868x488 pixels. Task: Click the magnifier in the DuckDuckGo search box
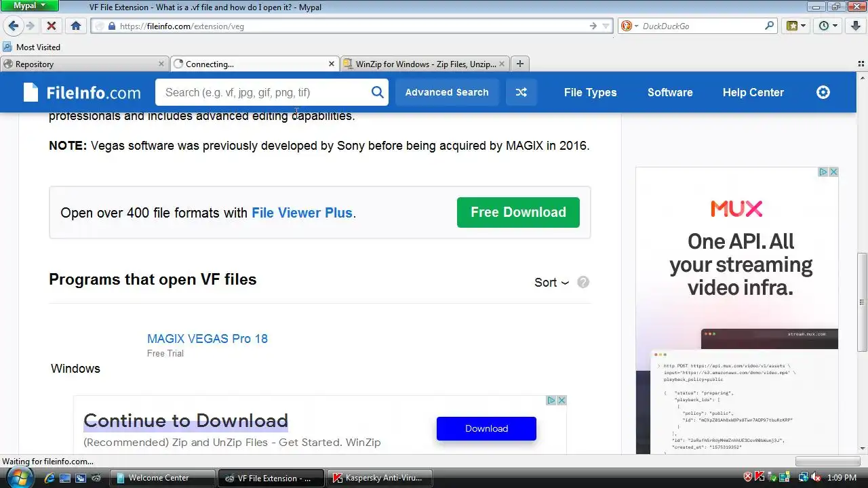[x=770, y=26]
